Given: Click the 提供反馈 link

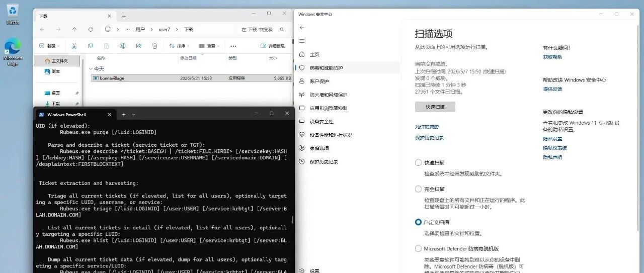Looking at the screenshot, I should tap(552, 89).
